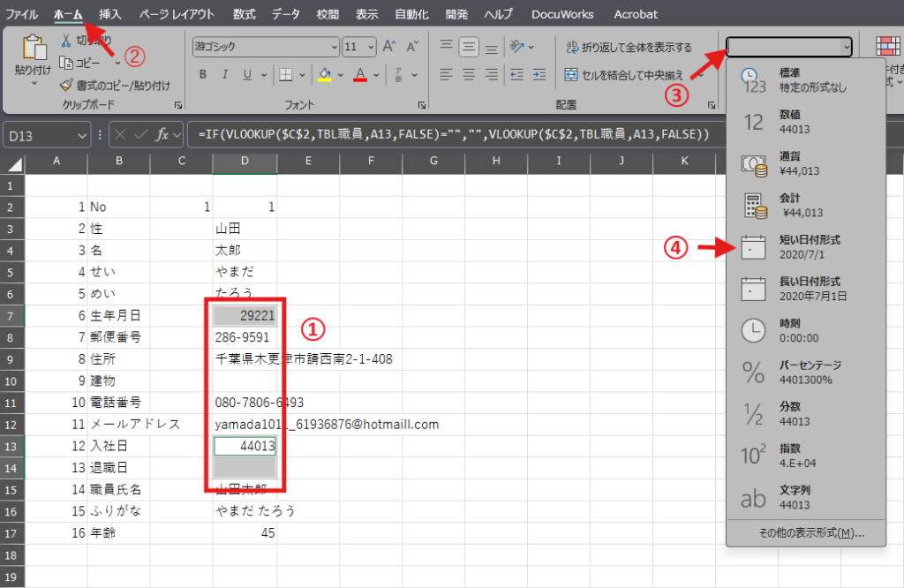Click the Format Painter (書式のコピー/貼り付け) brush
This screenshot has height=588, width=904.
67,85
